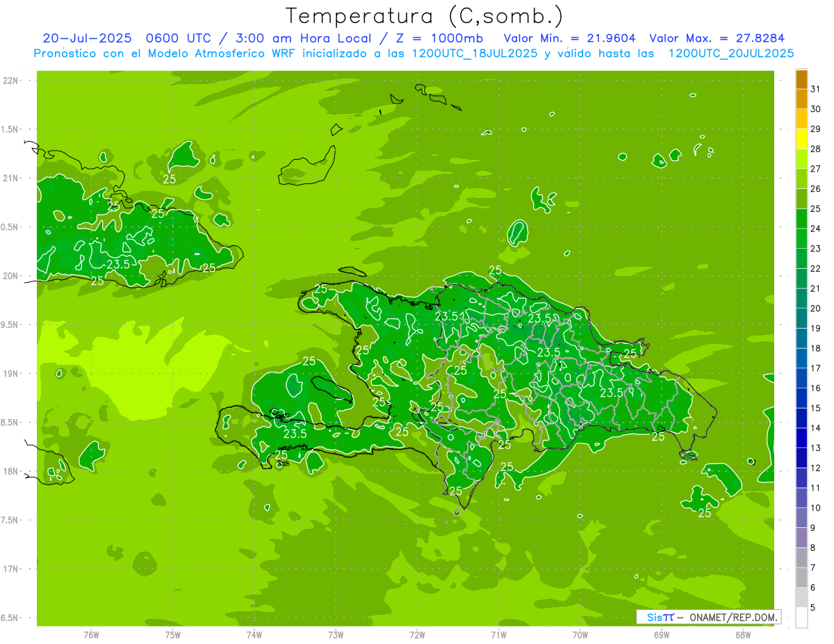This screenshot has height=644, width=834.
Task: Pick the amber legend swatch between 29 and 30
Action: click(x=801, y=119)
